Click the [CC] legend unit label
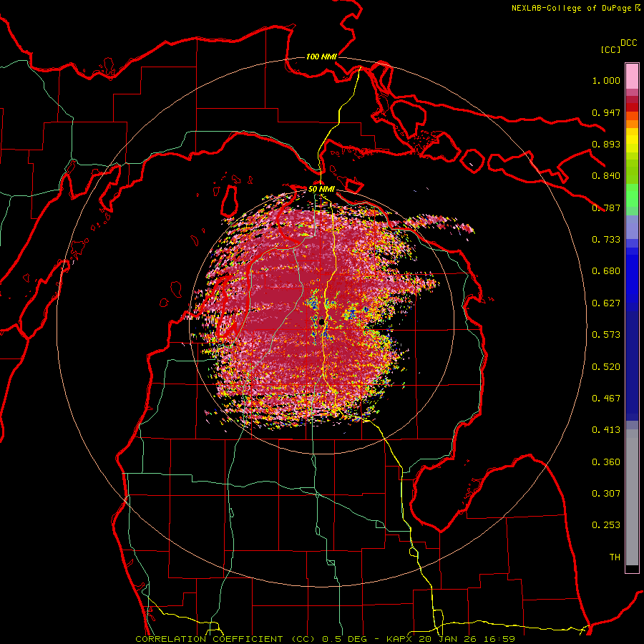 [x=610, y=49]
